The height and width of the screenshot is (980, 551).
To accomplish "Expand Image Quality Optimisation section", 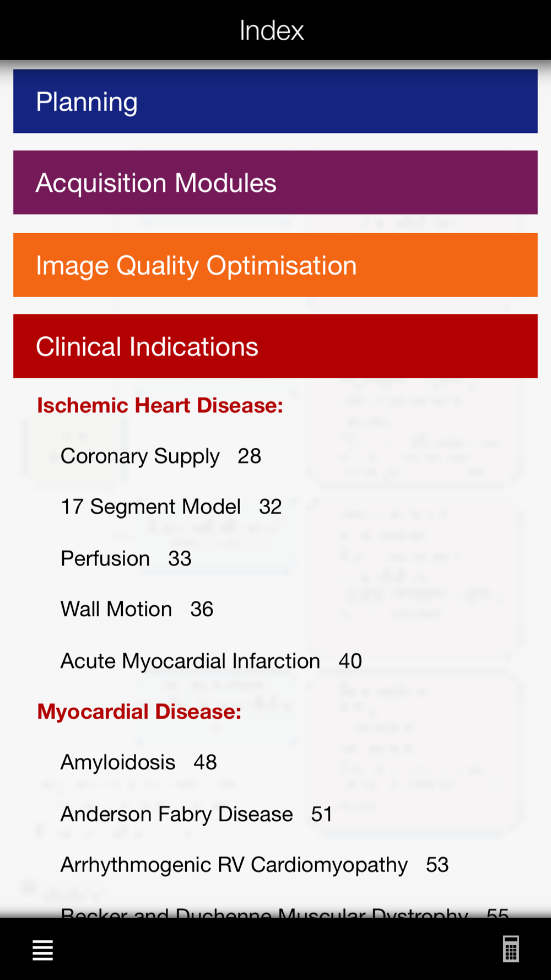I will (x=275, y=265).
